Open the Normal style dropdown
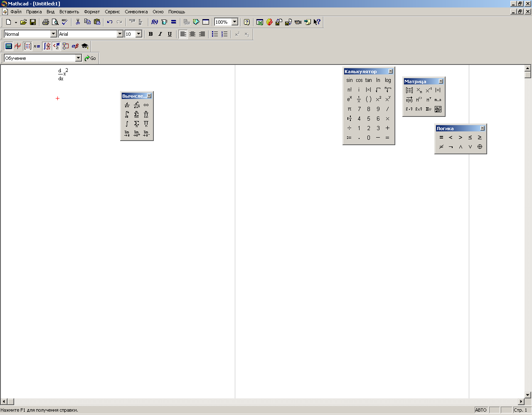This screenshot has height=415, width=532. click(53, 34)
